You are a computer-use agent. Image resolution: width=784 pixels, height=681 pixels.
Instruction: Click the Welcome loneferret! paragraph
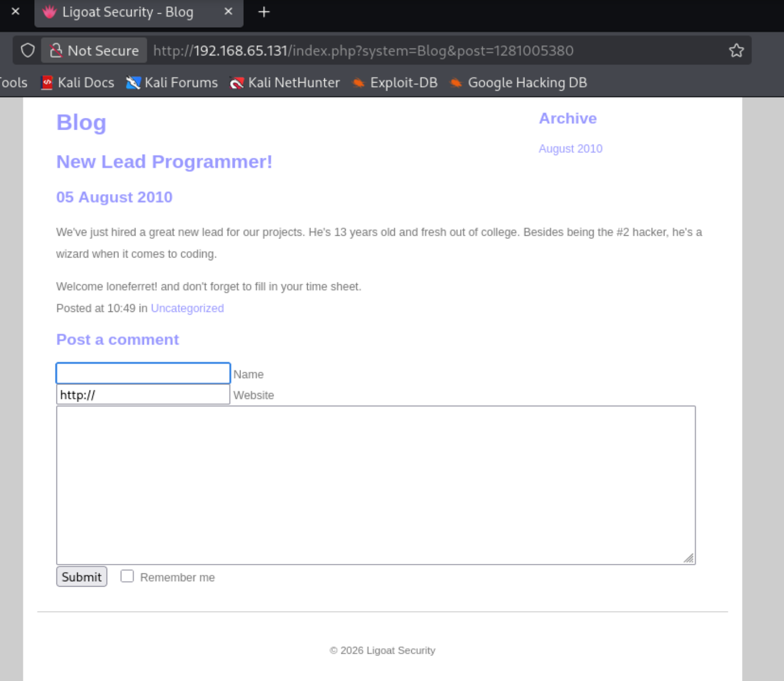[x=209, y=286]
